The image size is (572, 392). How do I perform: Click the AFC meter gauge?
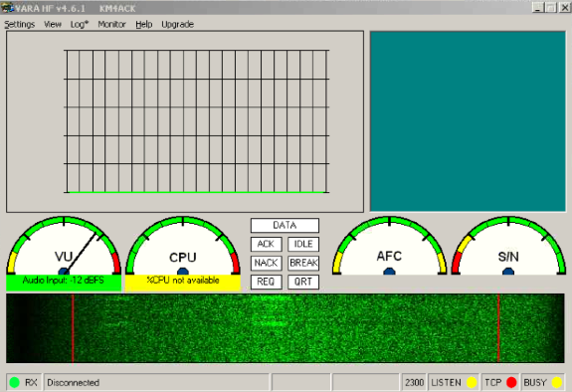pos(389,246)
